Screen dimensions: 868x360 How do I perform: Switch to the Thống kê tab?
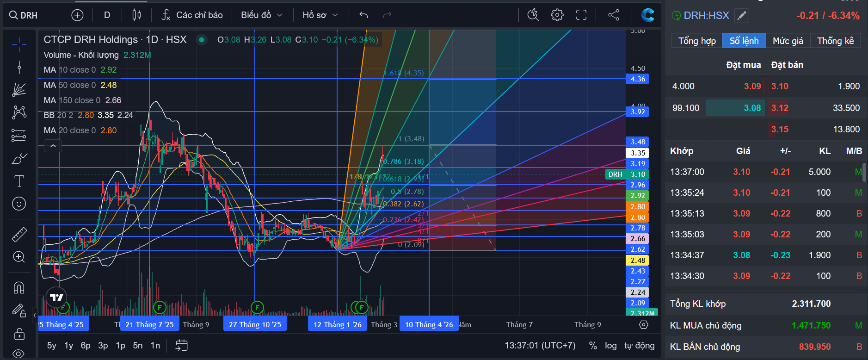coord(836,41)
